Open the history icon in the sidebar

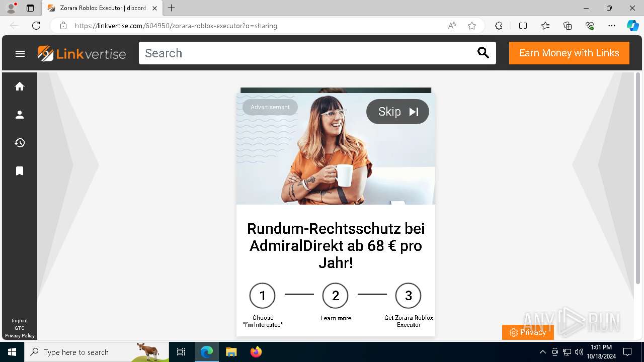20,143
